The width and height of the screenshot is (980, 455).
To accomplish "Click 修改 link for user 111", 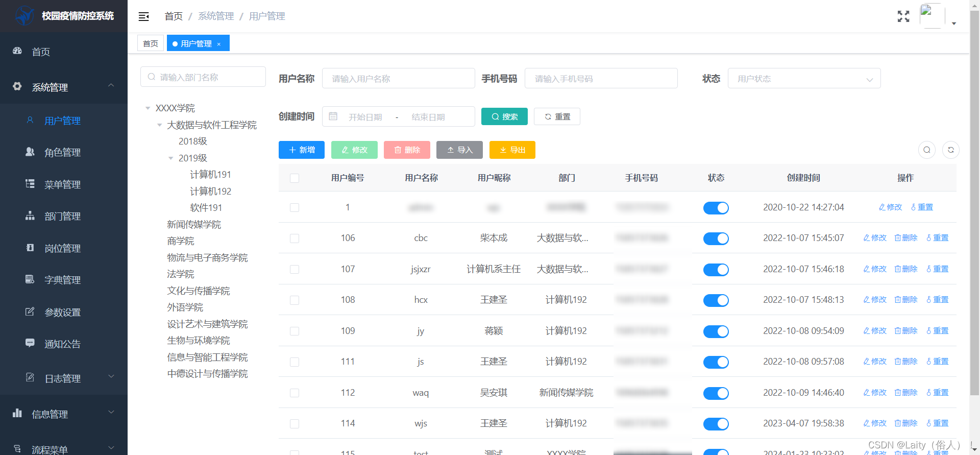I will (875, 362).
